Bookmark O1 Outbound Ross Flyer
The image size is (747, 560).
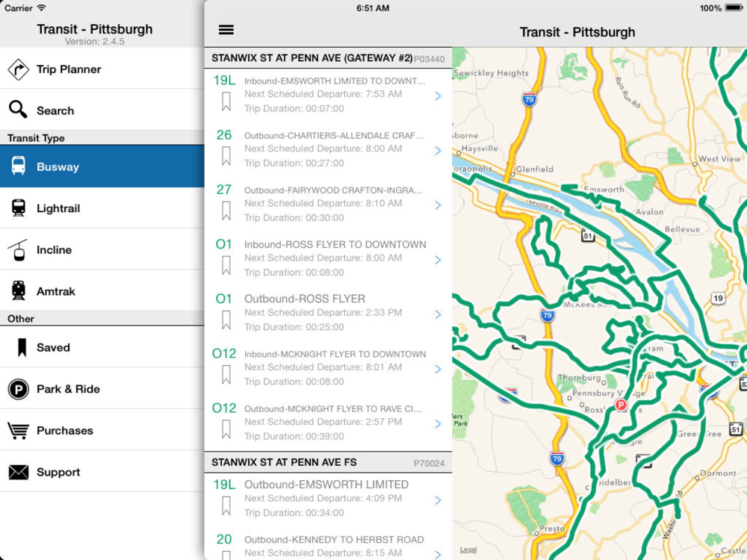[x=226, y=320]
